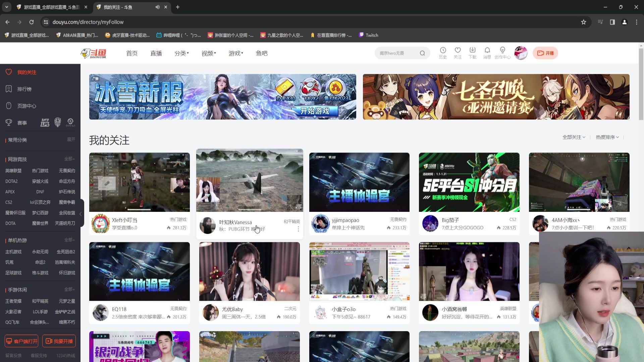Viewport: 644px width, 362px height.
Task: Open the 全部关注 filter dropdown
Action: point(574,137)
